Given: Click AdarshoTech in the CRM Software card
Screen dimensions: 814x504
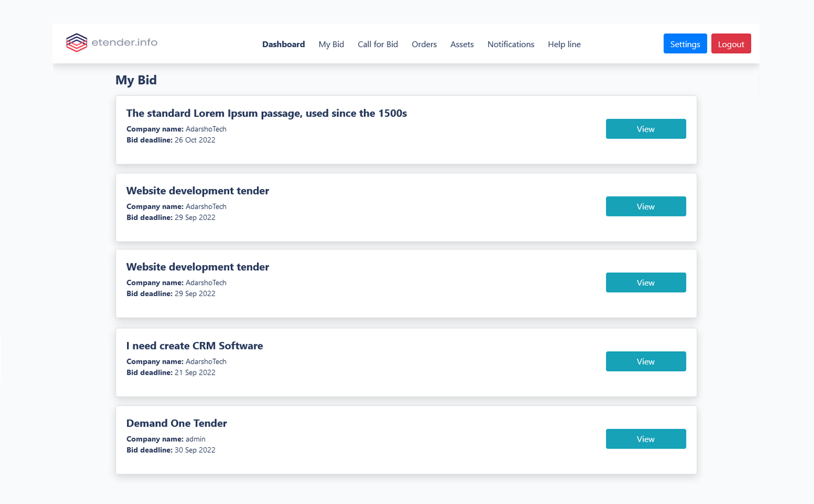Looking at the screenshot, I should click(x=206, y=361).
